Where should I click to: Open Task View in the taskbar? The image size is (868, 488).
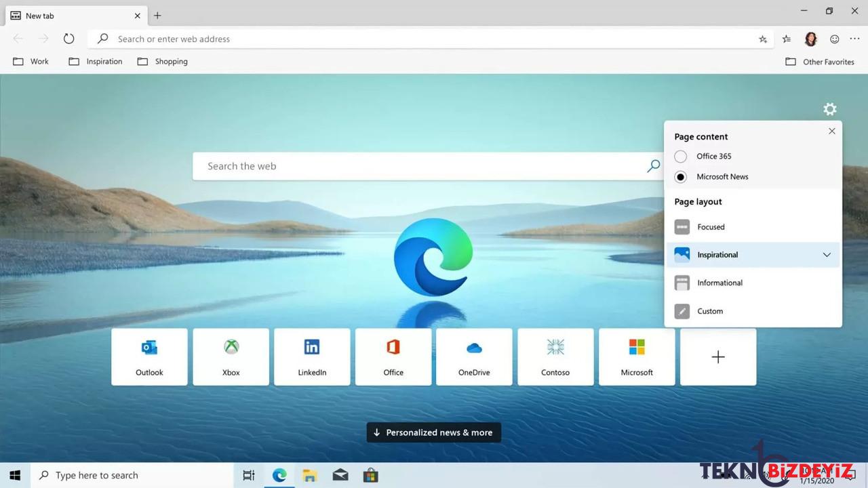(249, 475)
